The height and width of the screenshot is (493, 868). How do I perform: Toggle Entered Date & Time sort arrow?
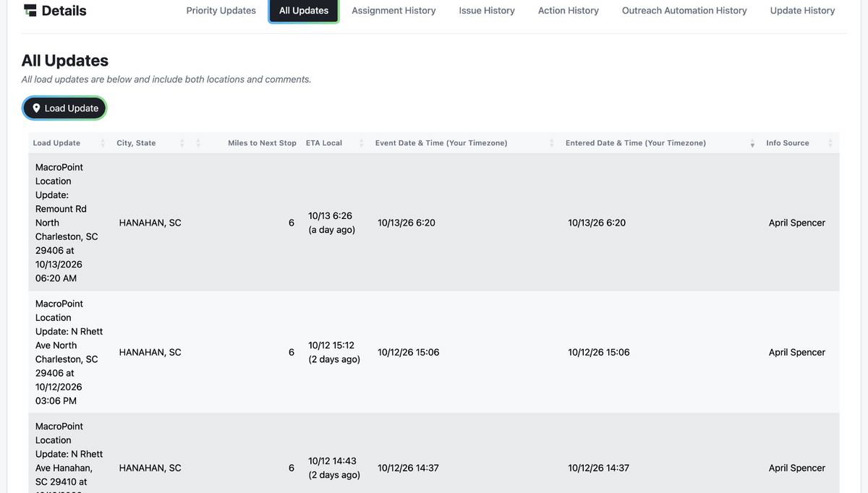click(752, 143)
